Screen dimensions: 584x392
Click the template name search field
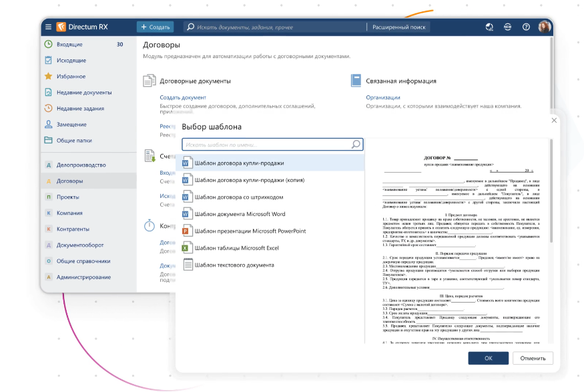267,145
